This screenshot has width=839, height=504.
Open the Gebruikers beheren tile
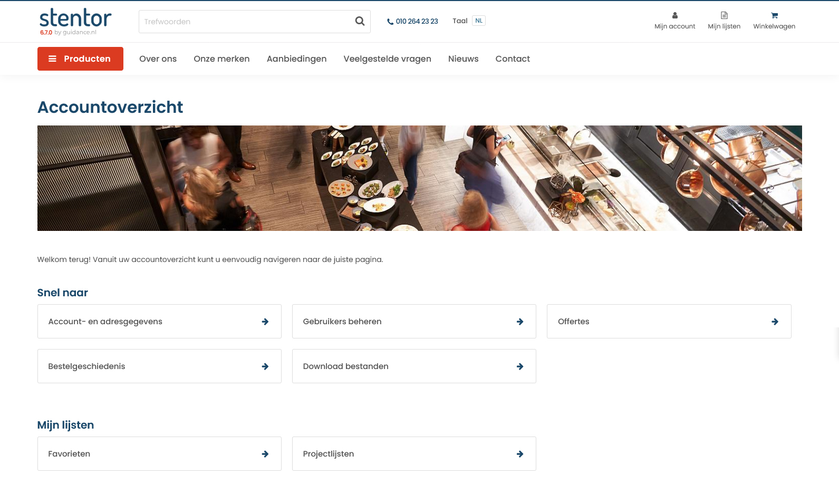click(x=413, y=322)
